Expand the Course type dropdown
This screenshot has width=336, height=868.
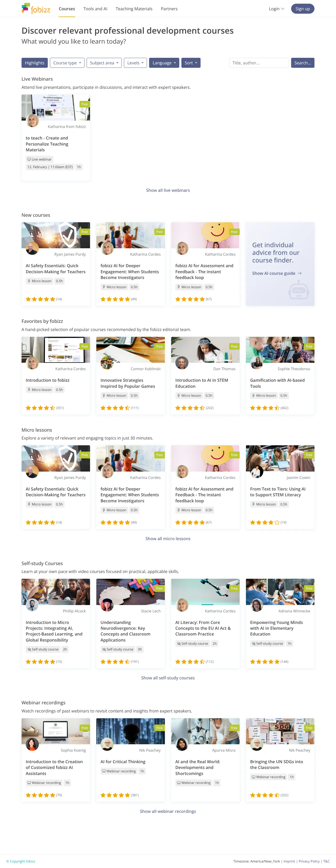tap(67, 63)
